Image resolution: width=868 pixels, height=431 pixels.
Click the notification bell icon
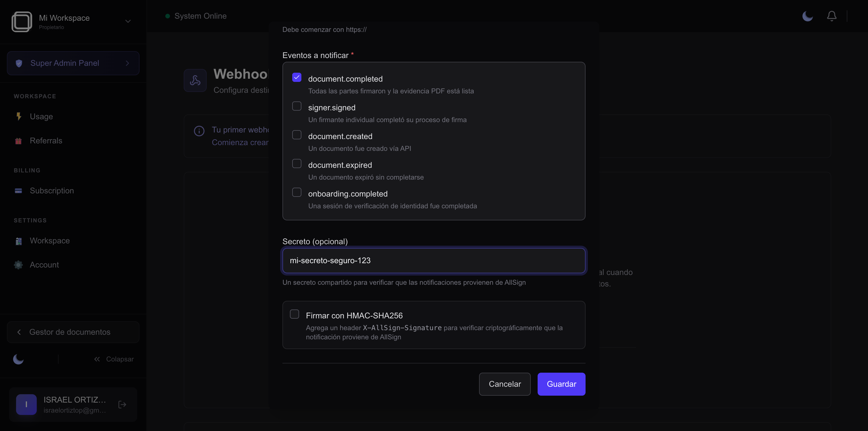(x=831, y=16)
